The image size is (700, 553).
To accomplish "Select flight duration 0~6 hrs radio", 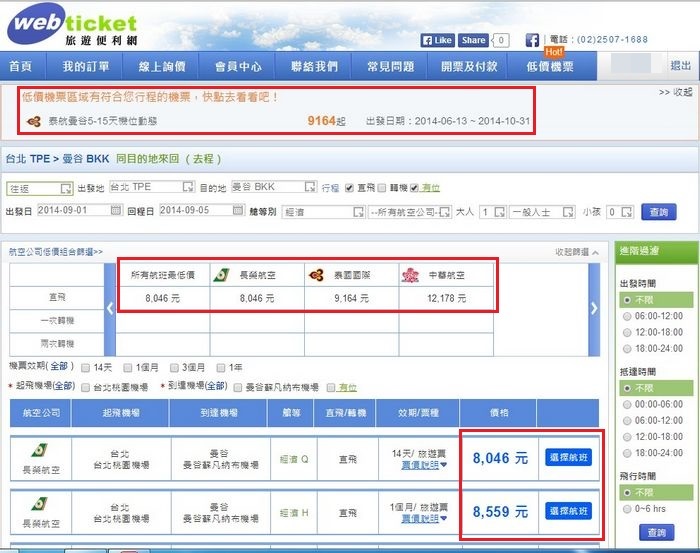I will tap(627, 509).
